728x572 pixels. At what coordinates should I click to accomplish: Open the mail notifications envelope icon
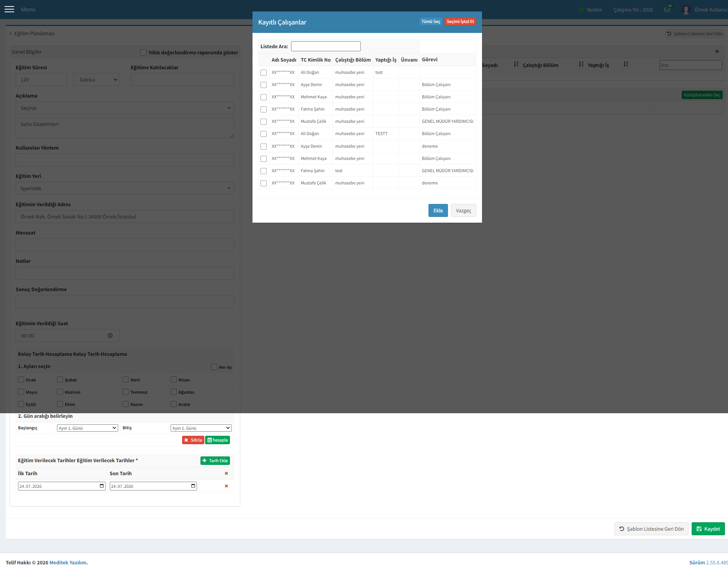667,10
